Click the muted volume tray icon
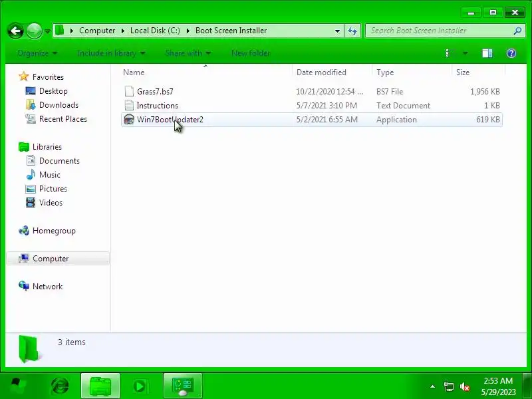The image size is (532, 399). pos(465,386)
